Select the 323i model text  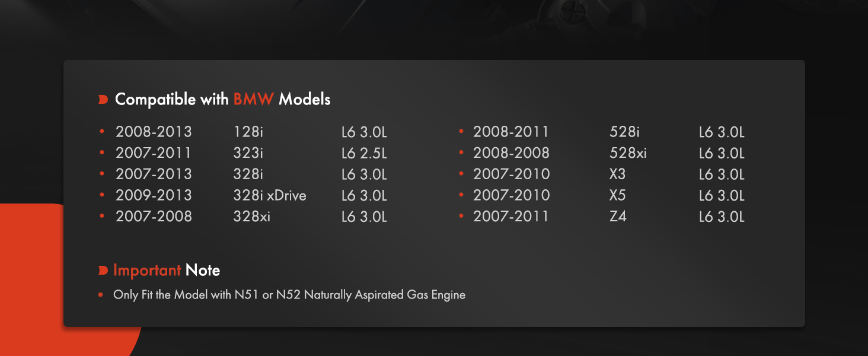point(248,153)
